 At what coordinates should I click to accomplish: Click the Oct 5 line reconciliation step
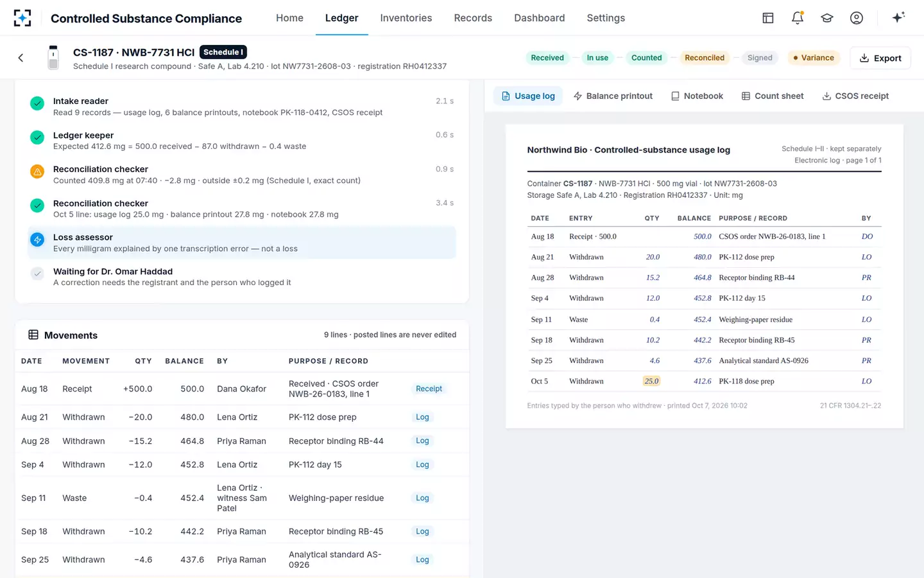pyautogui.click(x=242, y=208)
